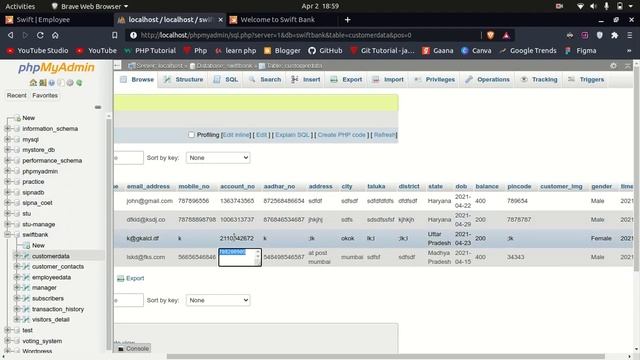Open Search tab
Viewport: 640px width, 360px height.
click(265, 80)
